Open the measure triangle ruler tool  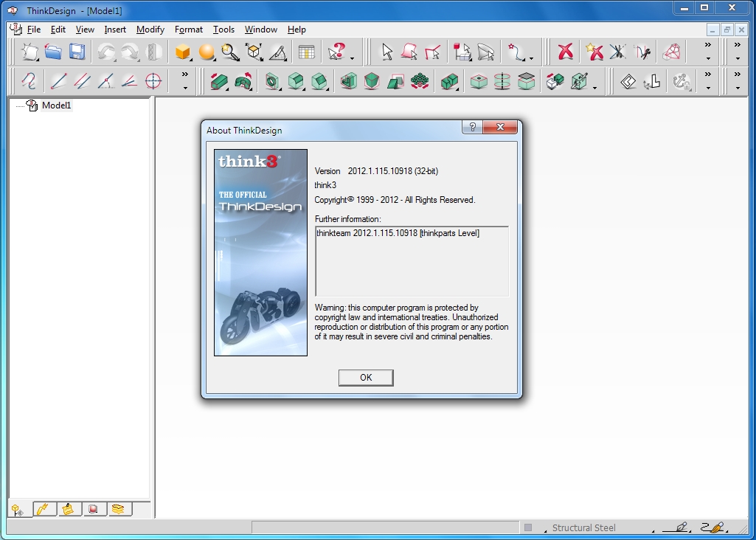[278, 52]
